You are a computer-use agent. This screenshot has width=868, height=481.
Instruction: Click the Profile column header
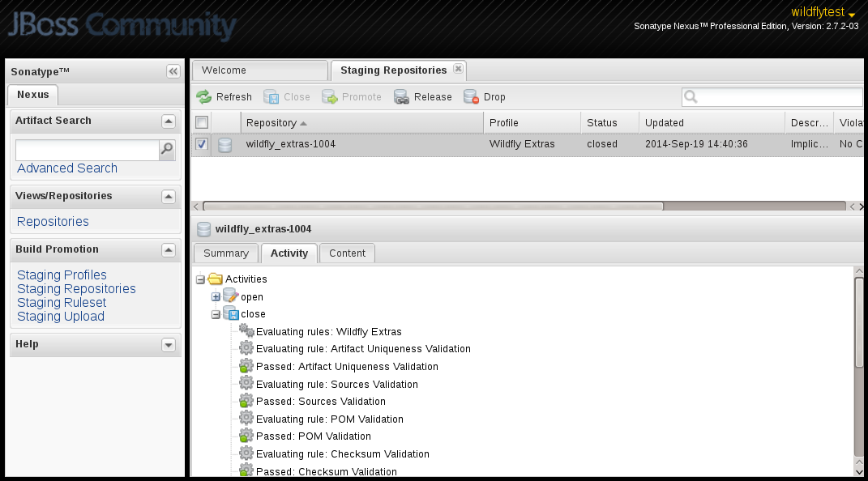(x=532, y=123)
